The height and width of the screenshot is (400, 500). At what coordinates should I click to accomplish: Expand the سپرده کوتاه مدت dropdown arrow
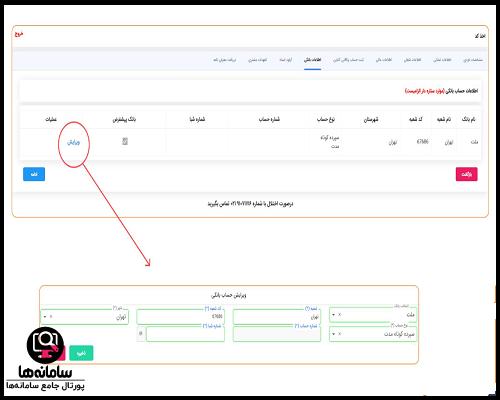click(x=333, y=334)
